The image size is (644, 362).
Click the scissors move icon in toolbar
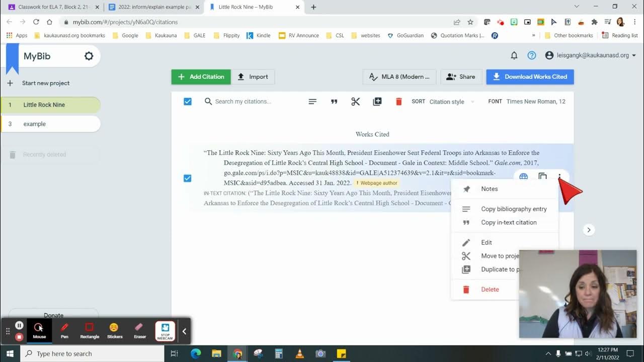coord(356,102)
